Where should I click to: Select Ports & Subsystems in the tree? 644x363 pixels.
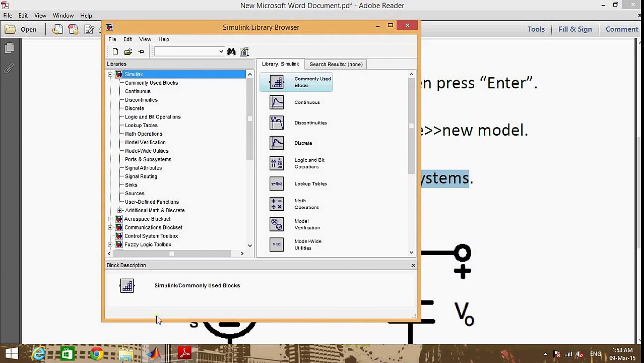coord(148,159)
